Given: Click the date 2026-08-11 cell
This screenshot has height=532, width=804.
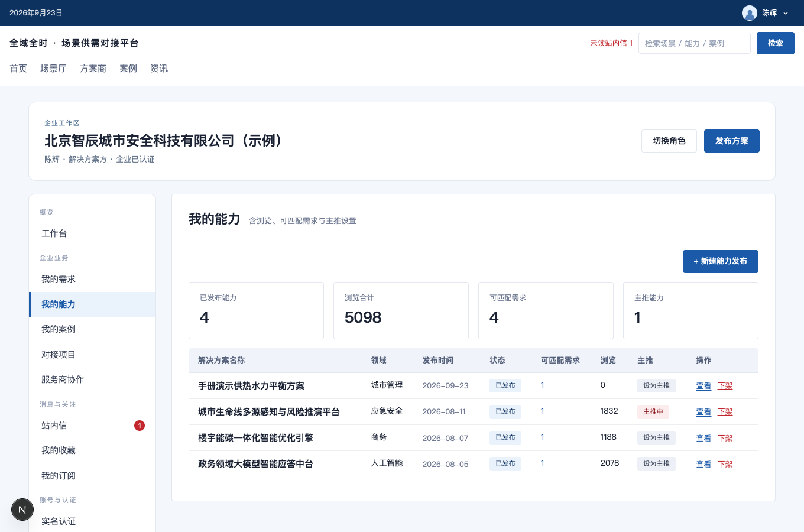Looking at the screenshot, I should tap(444, 411).
